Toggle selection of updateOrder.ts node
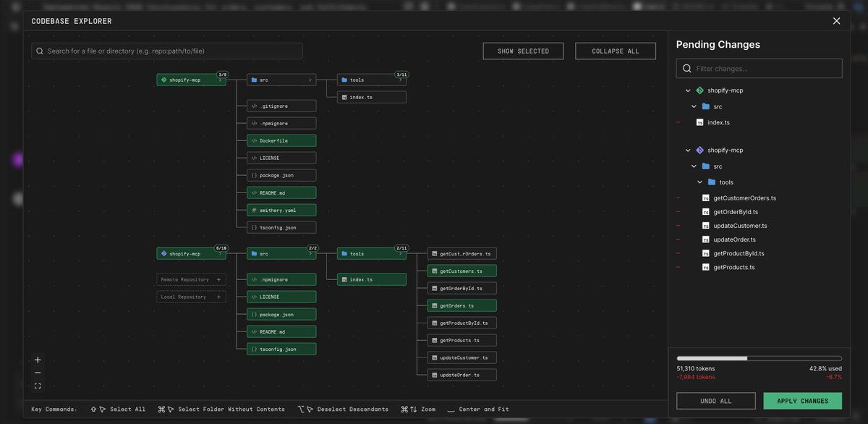 462,375
